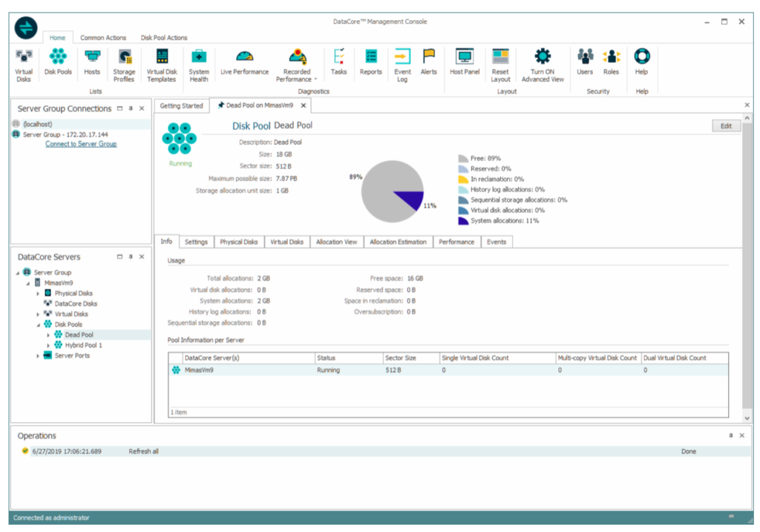Click the Edit button for Dead Pool

click(x=725, y=125)
